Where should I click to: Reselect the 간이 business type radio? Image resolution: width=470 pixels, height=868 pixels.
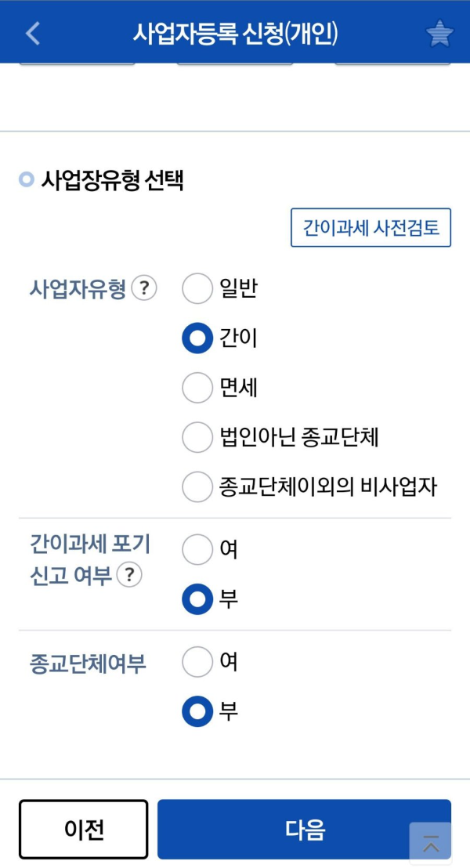[197, 338]
